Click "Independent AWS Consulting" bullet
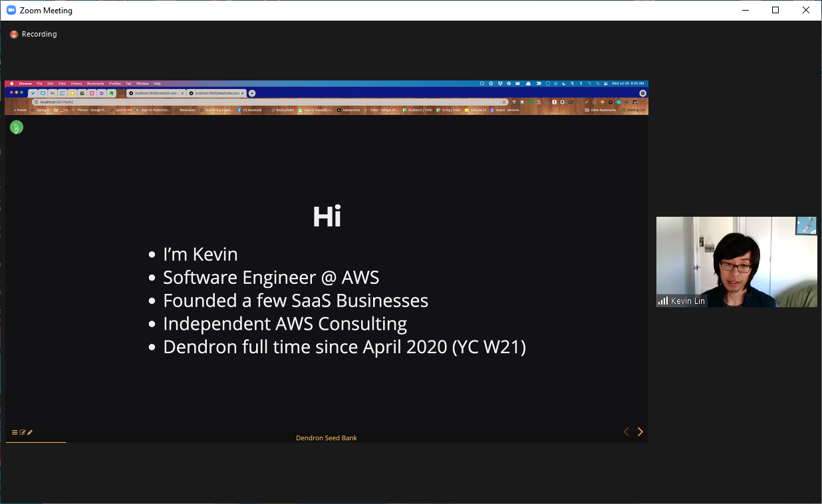Image resolution: width=822 pixels, height=504 pixels. click(x=285, y=324)
